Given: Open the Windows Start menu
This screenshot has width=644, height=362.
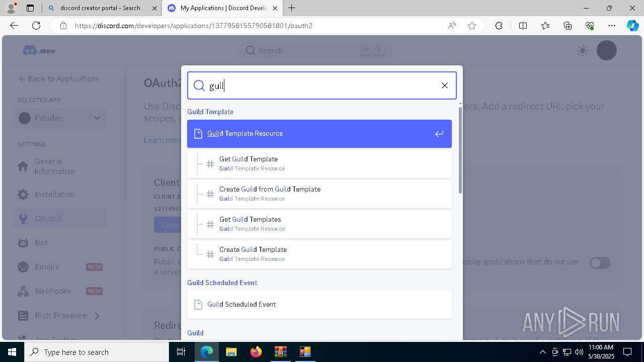Looking at the screenshot, I should coord(12,352).
